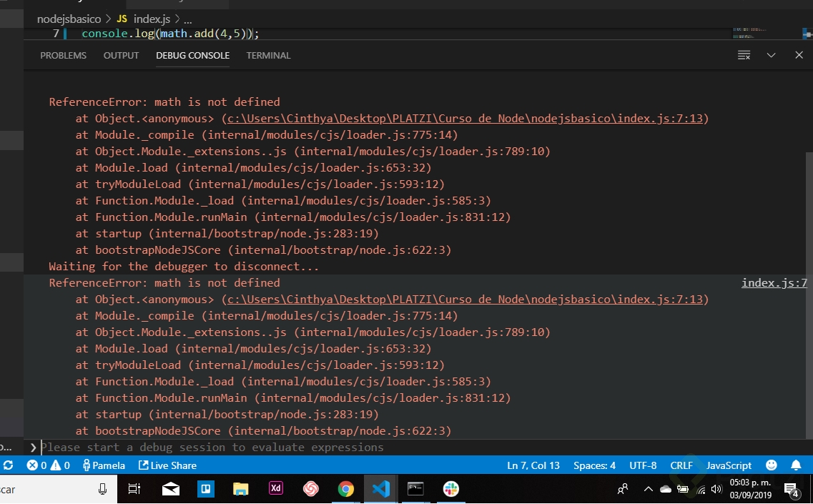813x504 pixels.
Task: Click the console.log code on line 7
Action: tap(170, 34)
